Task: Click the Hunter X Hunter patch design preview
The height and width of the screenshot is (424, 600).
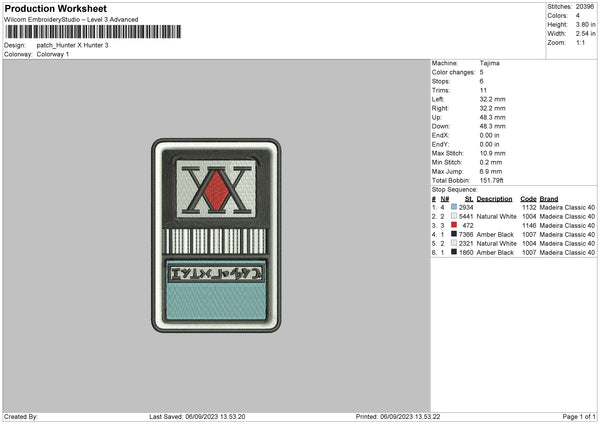Action: [x=216, y=235]
